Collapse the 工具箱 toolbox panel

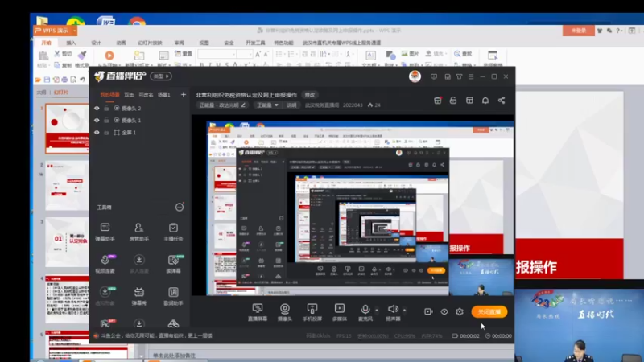(x=180, y=208)
